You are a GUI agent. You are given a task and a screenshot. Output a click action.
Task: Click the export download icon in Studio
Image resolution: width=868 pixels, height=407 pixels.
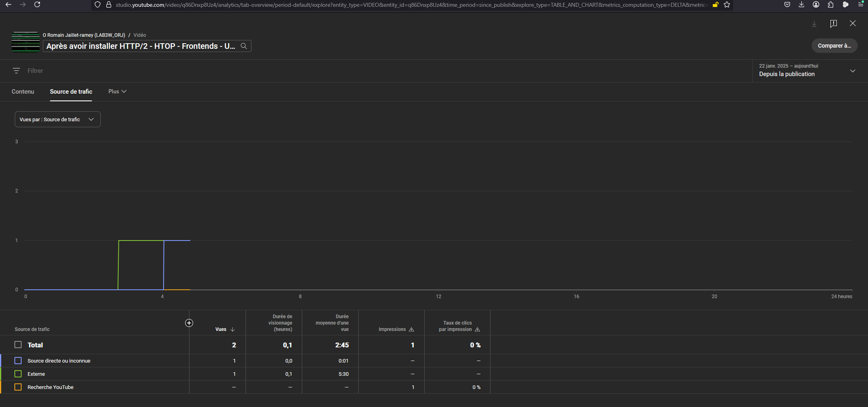pyautogui.click(x=814, y=24)
